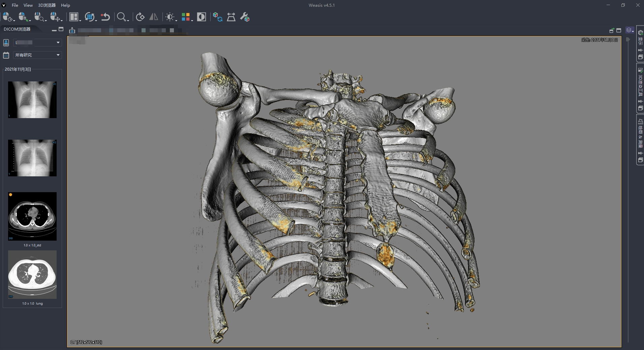
Task: Open the left mouse button action menu
Action: 8,17
